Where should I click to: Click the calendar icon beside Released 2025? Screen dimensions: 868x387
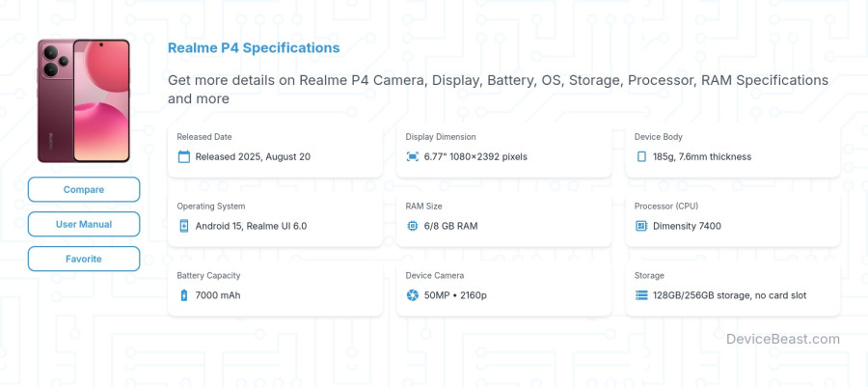(184, 156)
